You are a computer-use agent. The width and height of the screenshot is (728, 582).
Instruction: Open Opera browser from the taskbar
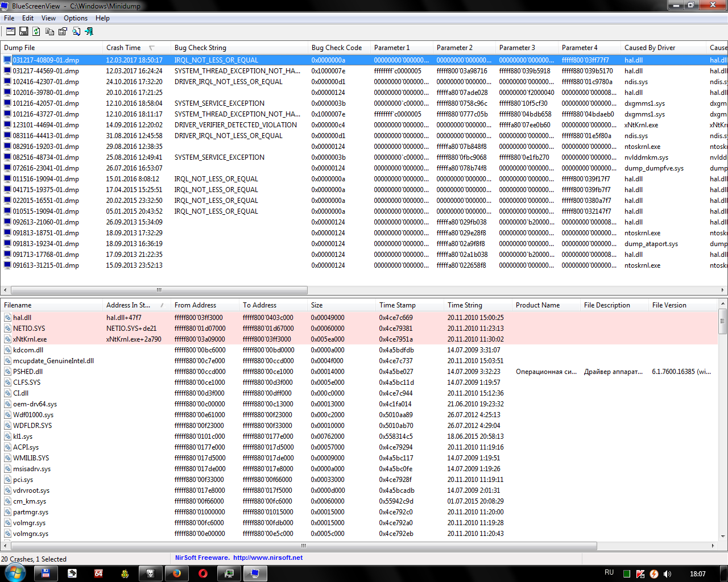pos(202,573)
